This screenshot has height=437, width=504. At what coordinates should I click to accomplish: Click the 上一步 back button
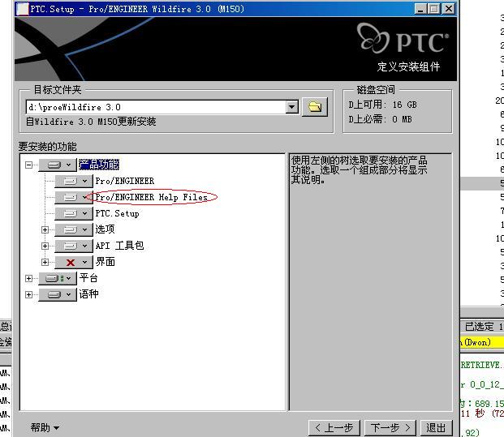334,428
